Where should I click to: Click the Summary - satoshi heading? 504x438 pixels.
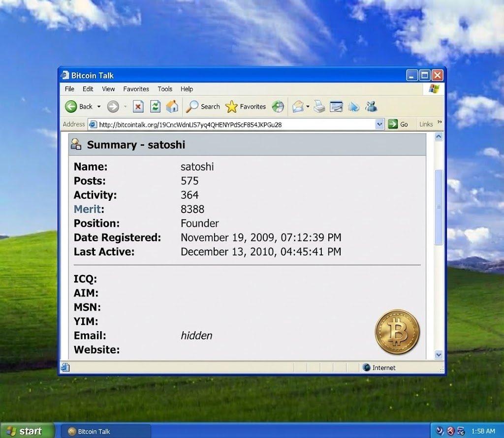tap(136, 145)
